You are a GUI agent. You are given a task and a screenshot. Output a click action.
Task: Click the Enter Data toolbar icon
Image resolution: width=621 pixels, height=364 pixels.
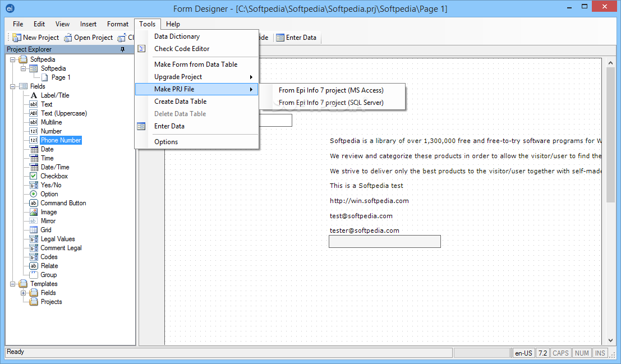(280, 38)
